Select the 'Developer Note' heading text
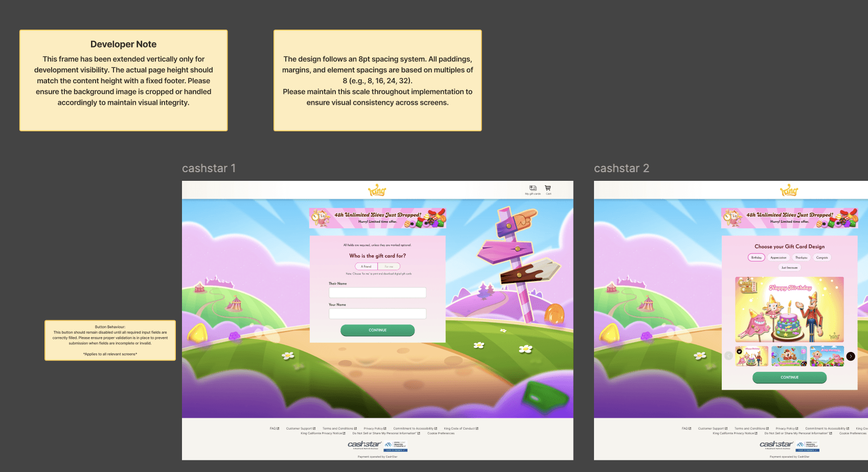The width and height of the screenshot is (868, 472). 123,44
